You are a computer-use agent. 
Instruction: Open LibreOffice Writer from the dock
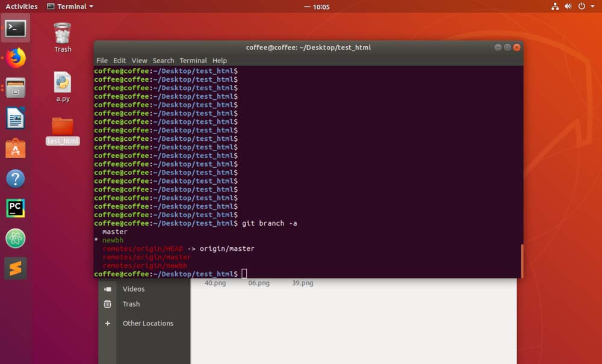coord(16,118)
